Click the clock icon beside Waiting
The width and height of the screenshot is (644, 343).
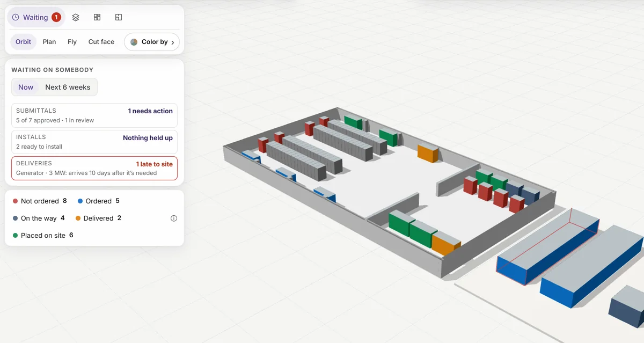16,17
